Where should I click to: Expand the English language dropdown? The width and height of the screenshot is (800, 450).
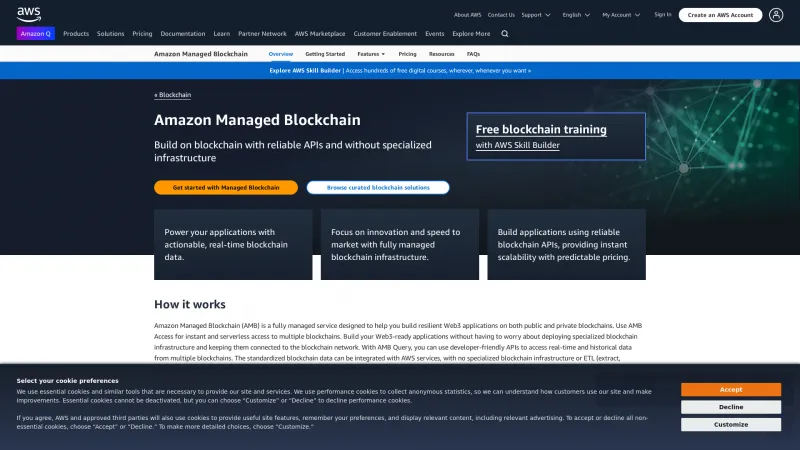point(576,15)
